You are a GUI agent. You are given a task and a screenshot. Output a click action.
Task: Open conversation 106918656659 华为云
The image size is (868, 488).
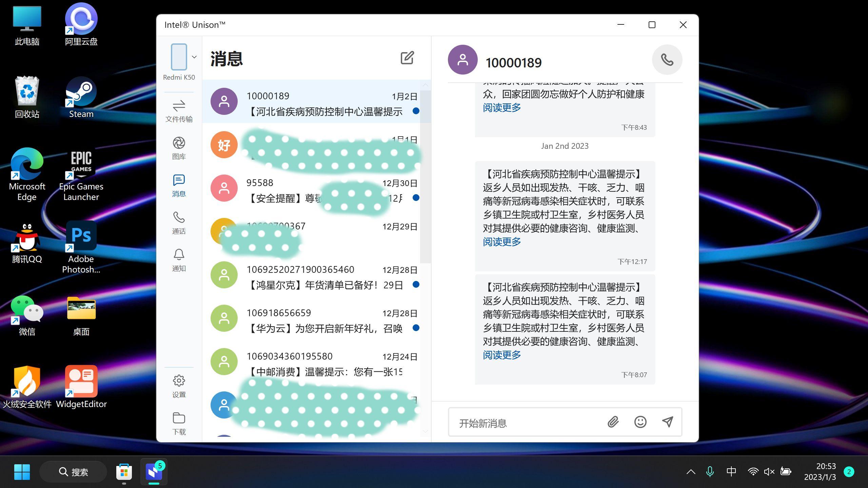pyautogui.click(x=311, y=319)
